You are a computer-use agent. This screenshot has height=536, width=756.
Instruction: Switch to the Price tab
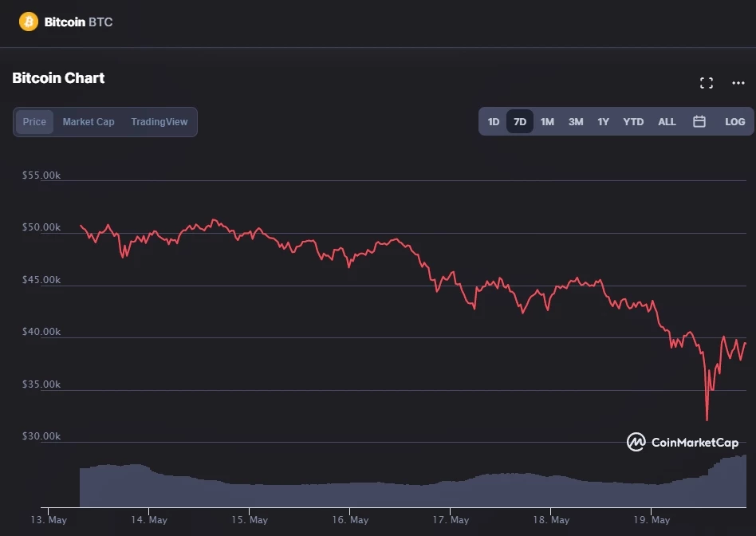coord(34,122)
